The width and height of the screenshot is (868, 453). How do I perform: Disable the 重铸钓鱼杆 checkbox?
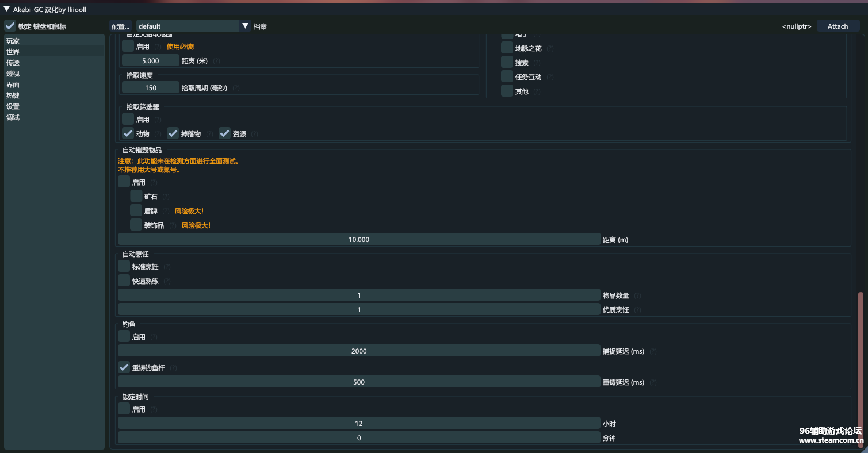[124, 367]
